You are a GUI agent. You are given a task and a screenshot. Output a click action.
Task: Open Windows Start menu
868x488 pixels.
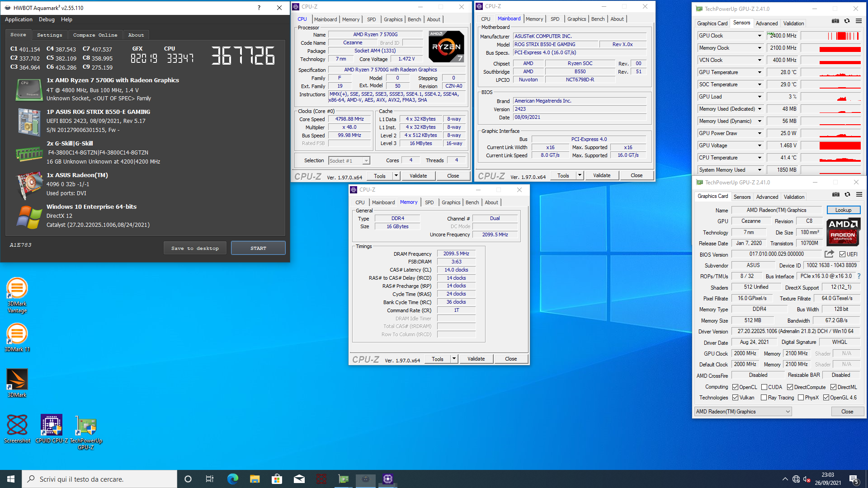pyautogui.click(x=11, y=479)
